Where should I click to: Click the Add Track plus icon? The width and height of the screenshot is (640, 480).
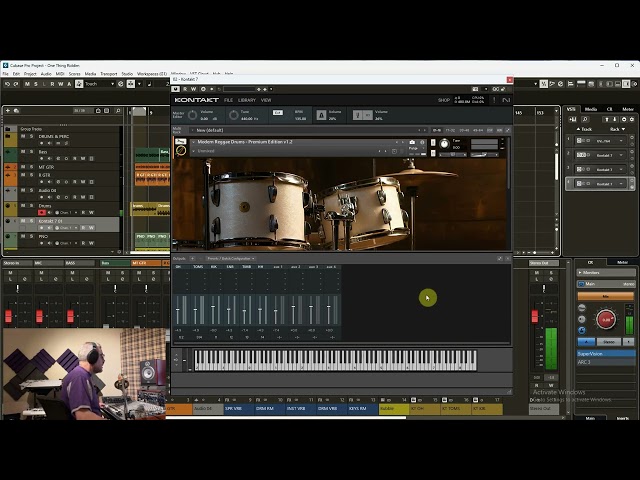click(8, 111)
